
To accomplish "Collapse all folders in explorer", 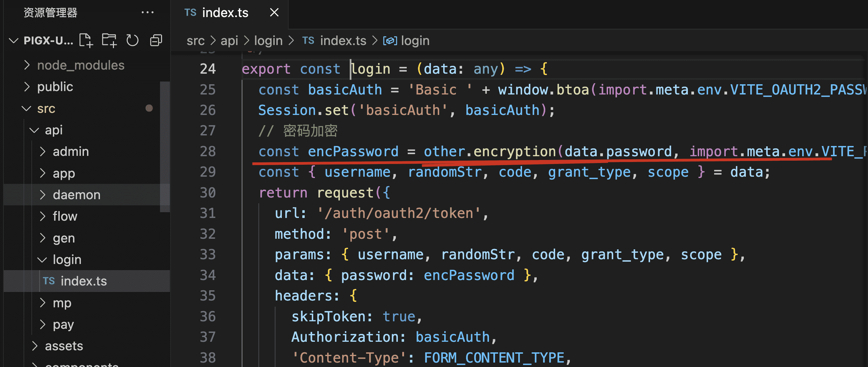I will pyautogui.click(x=156, y=41).
